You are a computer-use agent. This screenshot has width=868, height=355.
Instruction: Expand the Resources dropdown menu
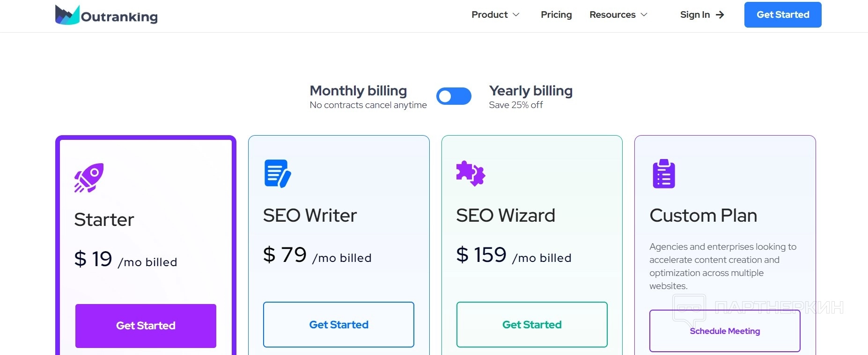(x=618, y=15)
